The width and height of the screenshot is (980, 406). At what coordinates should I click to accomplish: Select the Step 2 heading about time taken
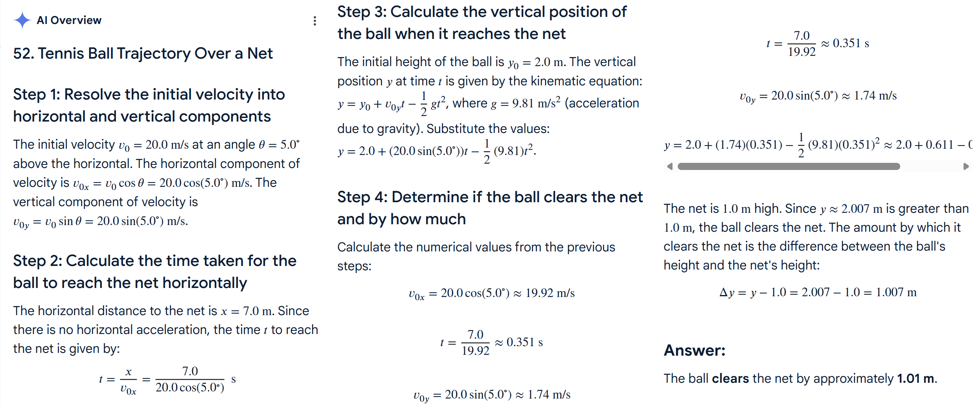(x=154, y=271)
